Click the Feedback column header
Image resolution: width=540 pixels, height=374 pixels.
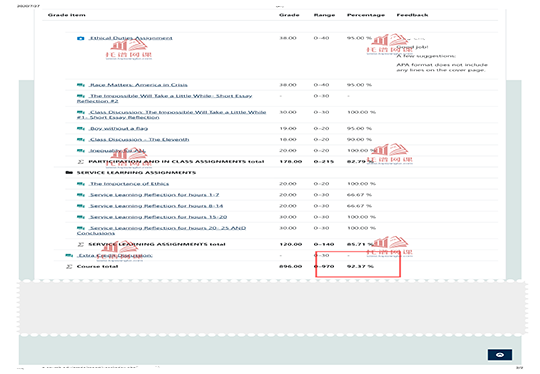(x=412, y=15)
